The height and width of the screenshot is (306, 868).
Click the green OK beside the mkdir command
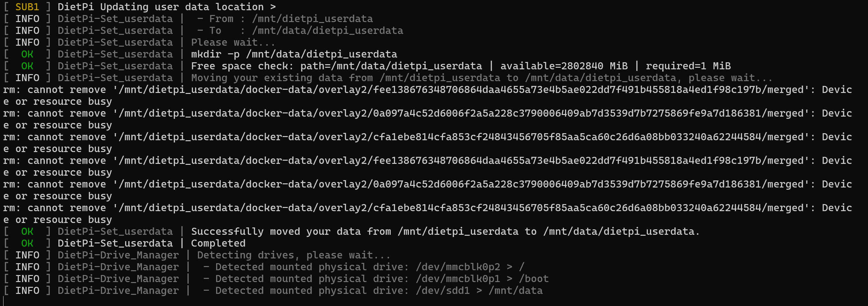coord(27,54)
